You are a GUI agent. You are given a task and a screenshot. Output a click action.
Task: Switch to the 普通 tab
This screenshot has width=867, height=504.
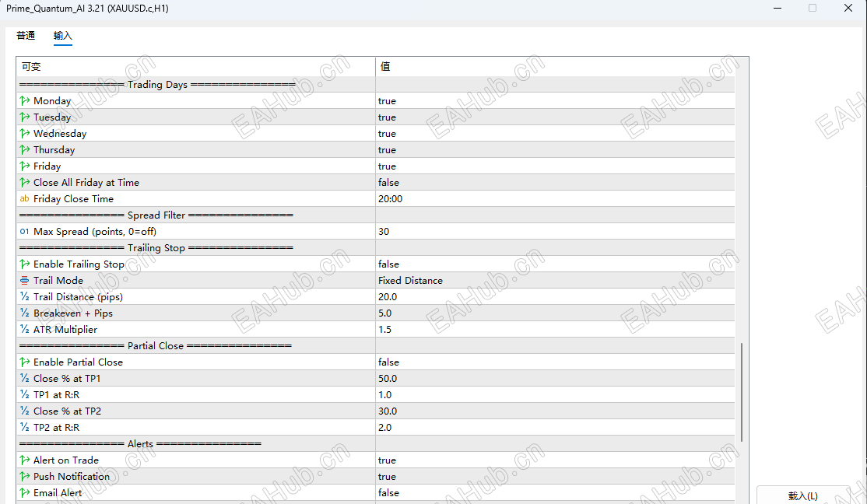pos(26,36)
